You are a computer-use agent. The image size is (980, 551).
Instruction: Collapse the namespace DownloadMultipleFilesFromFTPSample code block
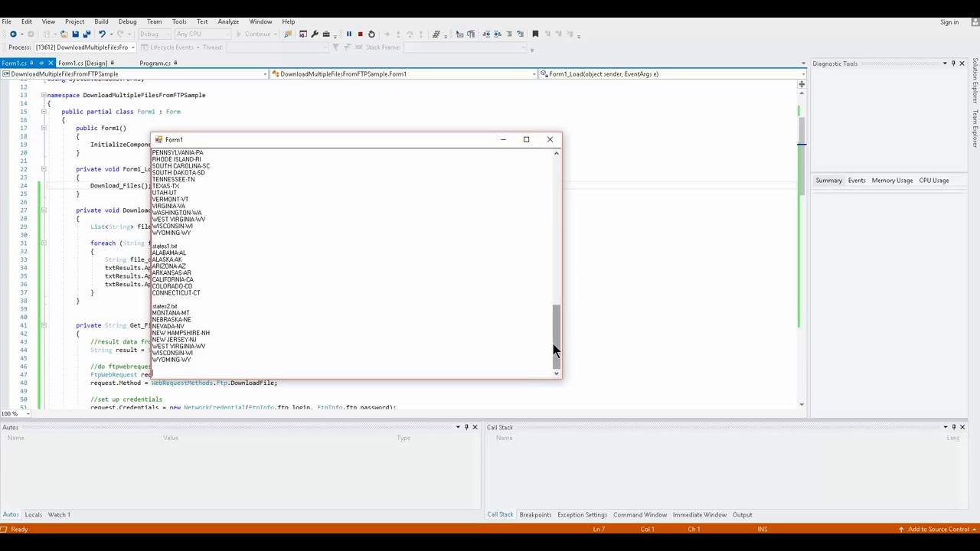(44, 95)
